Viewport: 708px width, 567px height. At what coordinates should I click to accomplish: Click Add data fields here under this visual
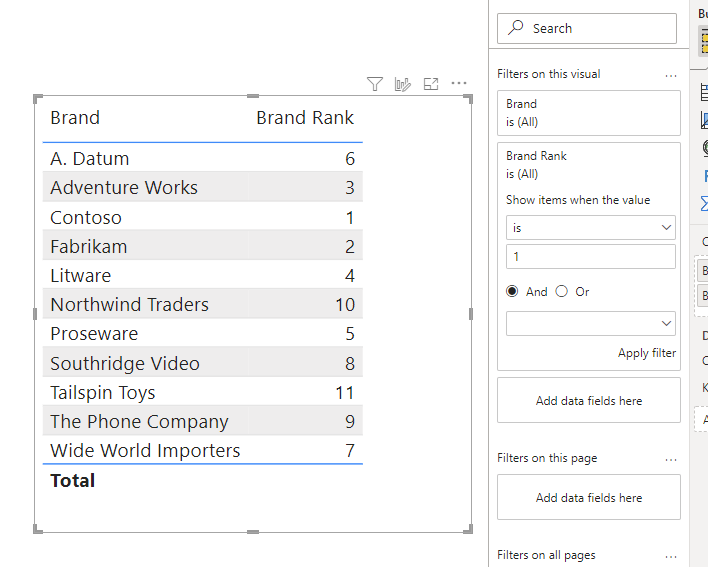point(588,401)
